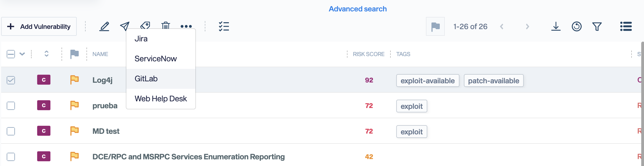Viewport: 644px width, 166px height.
Task: Expand the select-all dropdown chevron
Action: pos(22,54)
